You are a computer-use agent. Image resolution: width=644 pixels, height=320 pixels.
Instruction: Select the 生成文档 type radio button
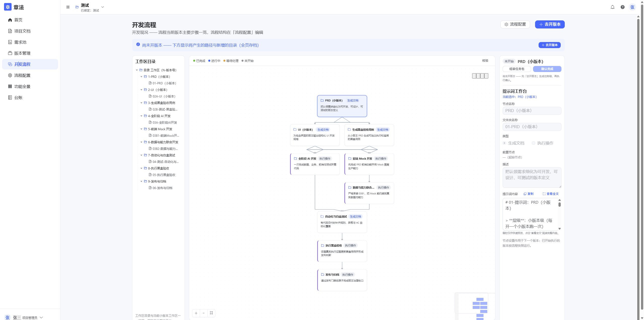click(x=504, y=143)
